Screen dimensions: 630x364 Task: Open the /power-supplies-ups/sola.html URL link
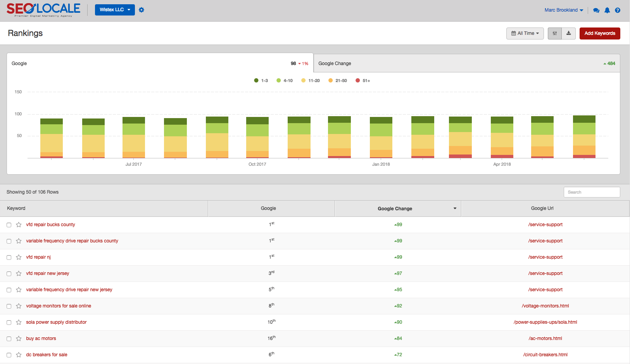click(x=545, y=322)
